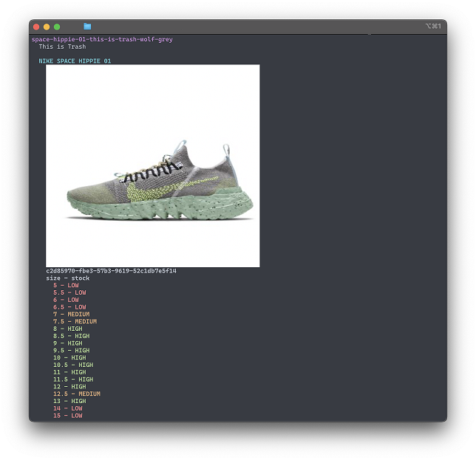476x460 pixels.
Task: Click the Nike Space Hippie sneaker image
Action: 153,166
